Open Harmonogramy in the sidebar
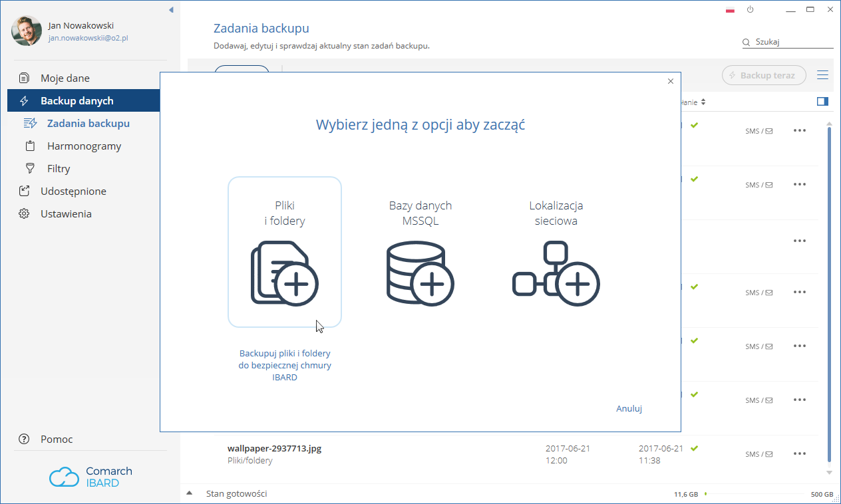The width and height of the screenshot is (841, 504). pyautogui.click(x=84, y=146)
